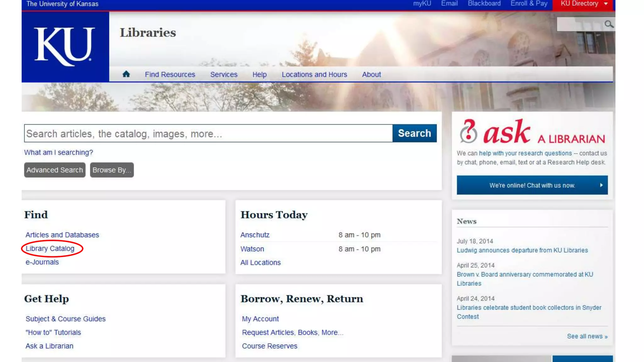The image size is (644, 362).
Task: Click in the main search input field
Action: point(208,134)
